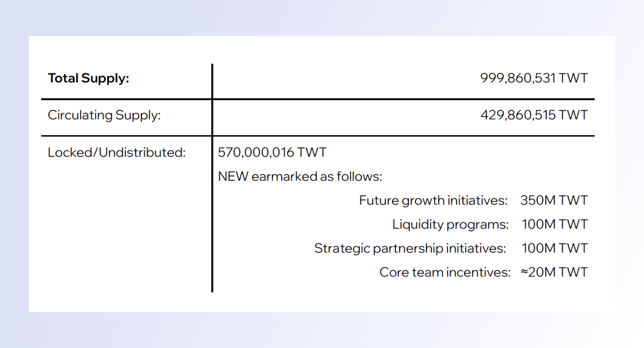
Task: Click the word NEW before earmarked
Action: tap(233, 176)
